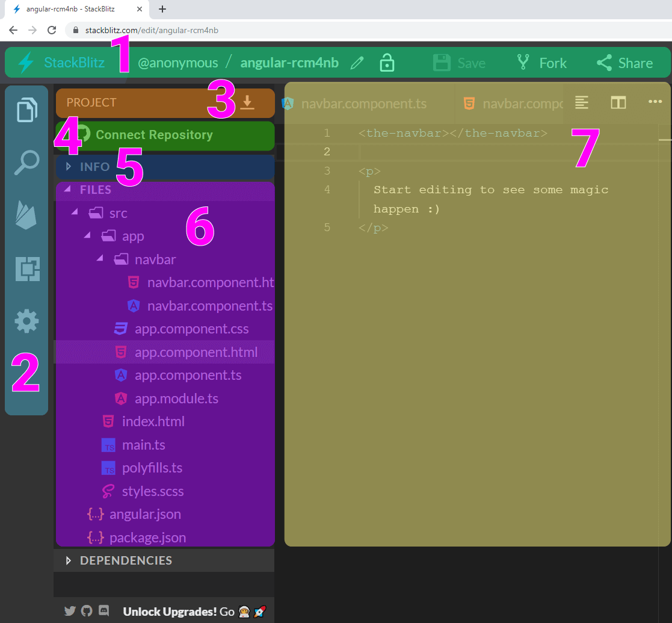Screen dimensions: 672x623
Task: Open navbar.component.html in file tree
Action: click(201, 282)
